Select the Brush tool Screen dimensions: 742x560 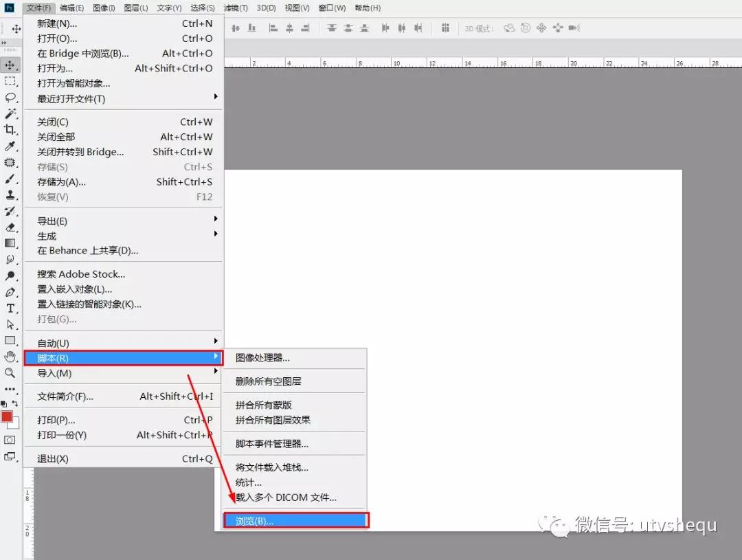tap(10, 179)
